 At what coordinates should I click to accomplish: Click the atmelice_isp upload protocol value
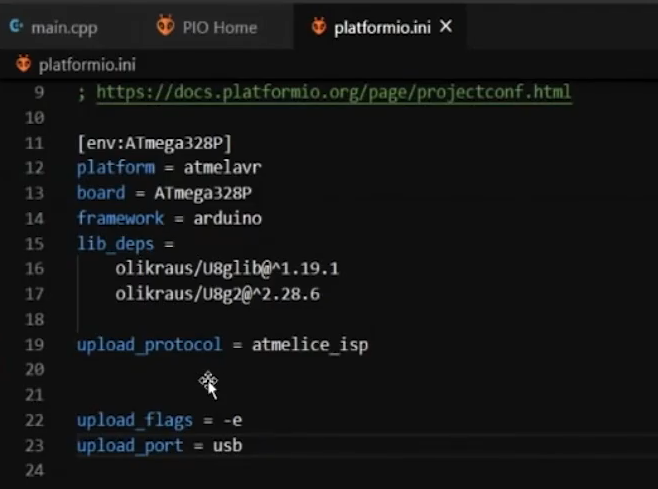pos(310,345)
